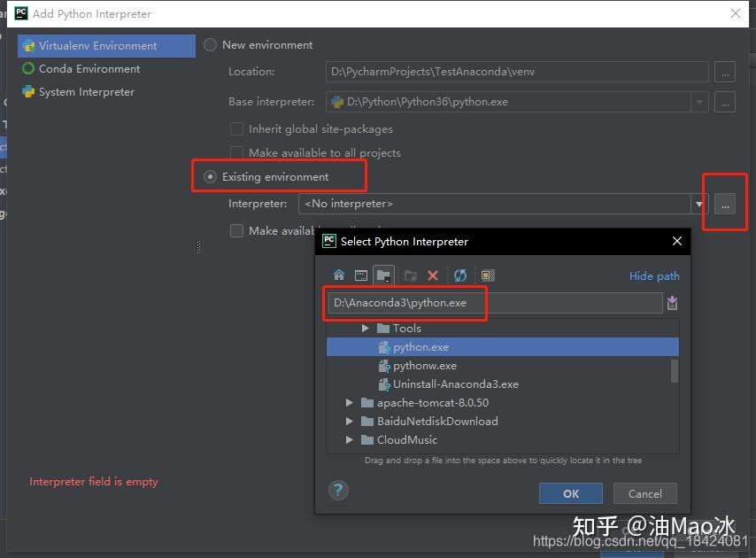Click the Hide path link
This screenshot has height=558, width=756.
tap(653, 275)
